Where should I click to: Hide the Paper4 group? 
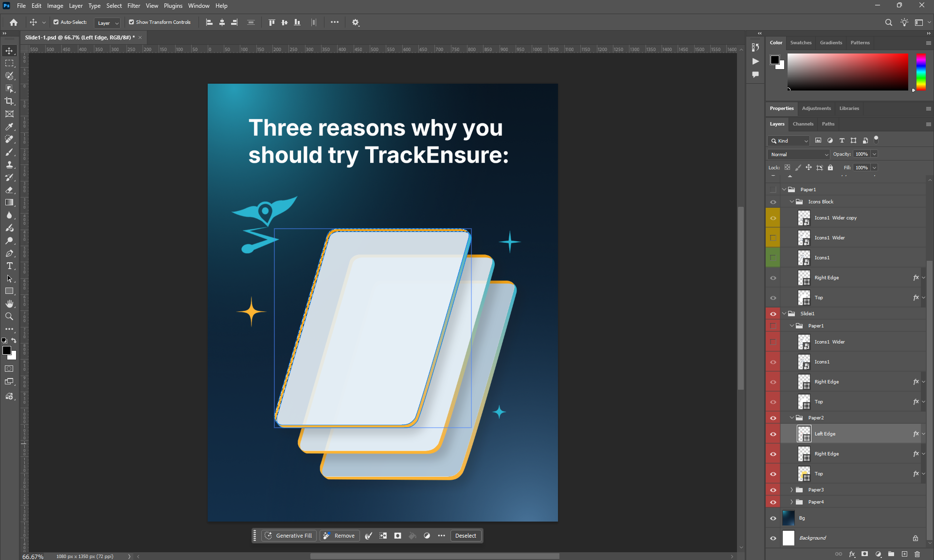[x=773, y=502]
